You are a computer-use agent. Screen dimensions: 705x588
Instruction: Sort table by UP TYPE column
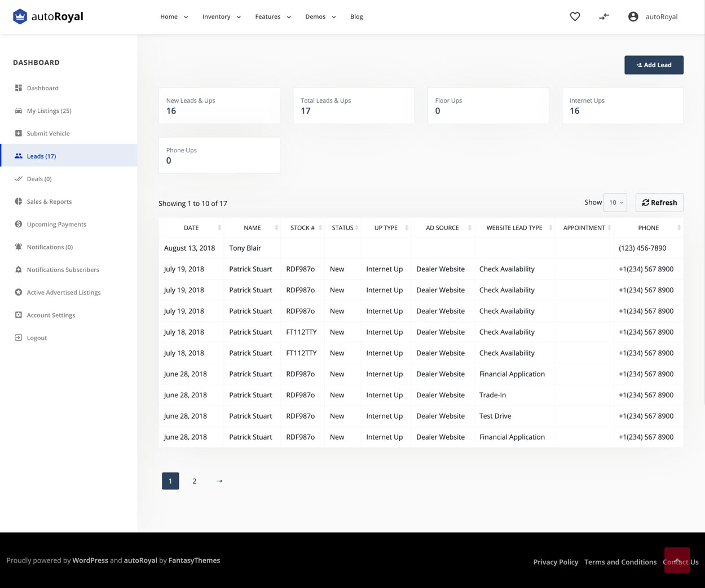(386, 228)
